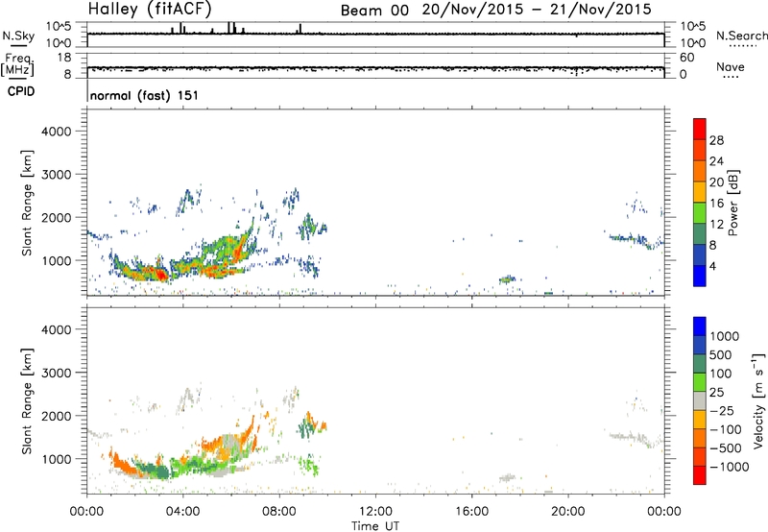Click the 12:00 time axis label

point(375,512)
